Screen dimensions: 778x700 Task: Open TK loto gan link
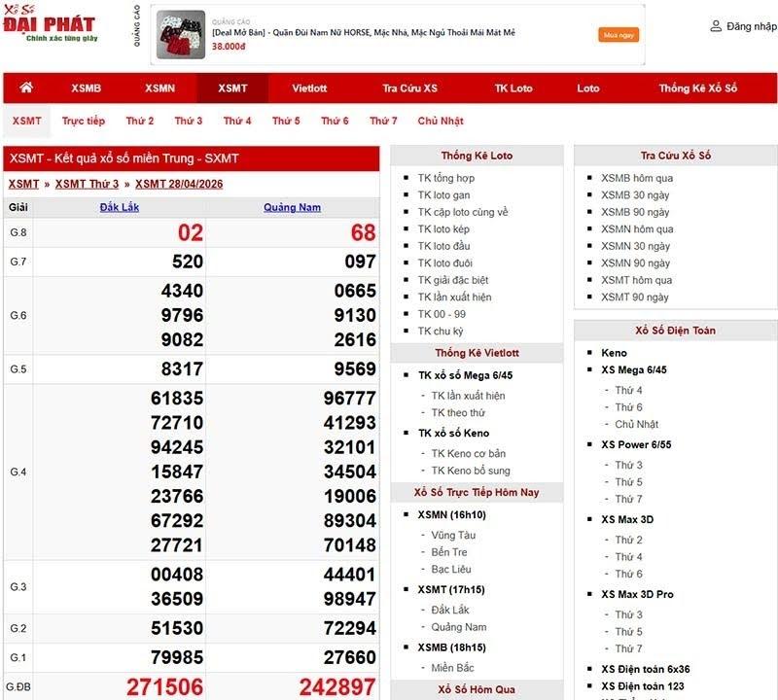[x=443, y=195]
